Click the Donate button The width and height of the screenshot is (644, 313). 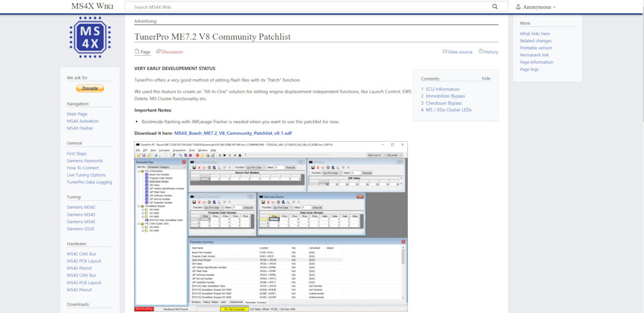(90, 88)
